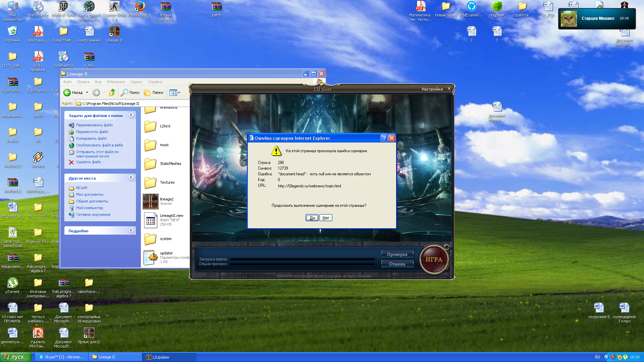Click the Корзина recycle bin icon
Image resolution: width=644 pixels, height=362 pixels.
[x=12, y=34]
